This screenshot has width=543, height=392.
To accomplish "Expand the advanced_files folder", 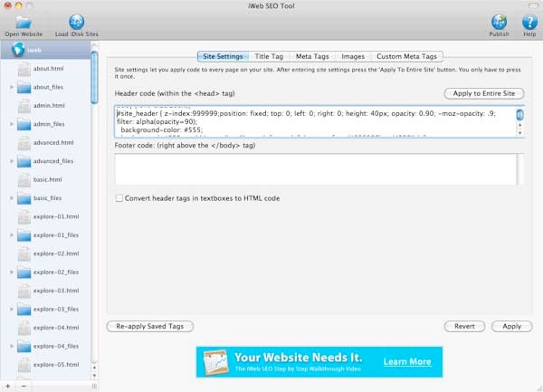I will [x=12, y=161].
